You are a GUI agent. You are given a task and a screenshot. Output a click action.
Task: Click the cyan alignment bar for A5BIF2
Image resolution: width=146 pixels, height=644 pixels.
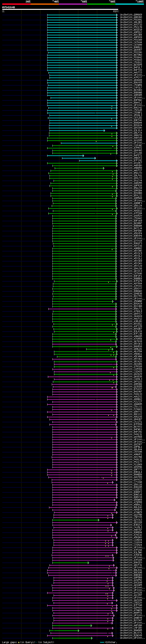click(x=79, y=158)
